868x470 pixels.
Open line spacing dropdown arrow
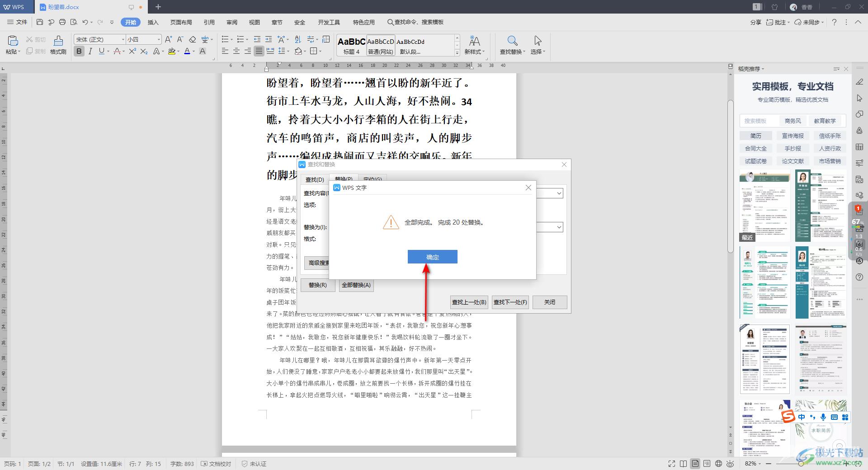click(x=288, y=52)
